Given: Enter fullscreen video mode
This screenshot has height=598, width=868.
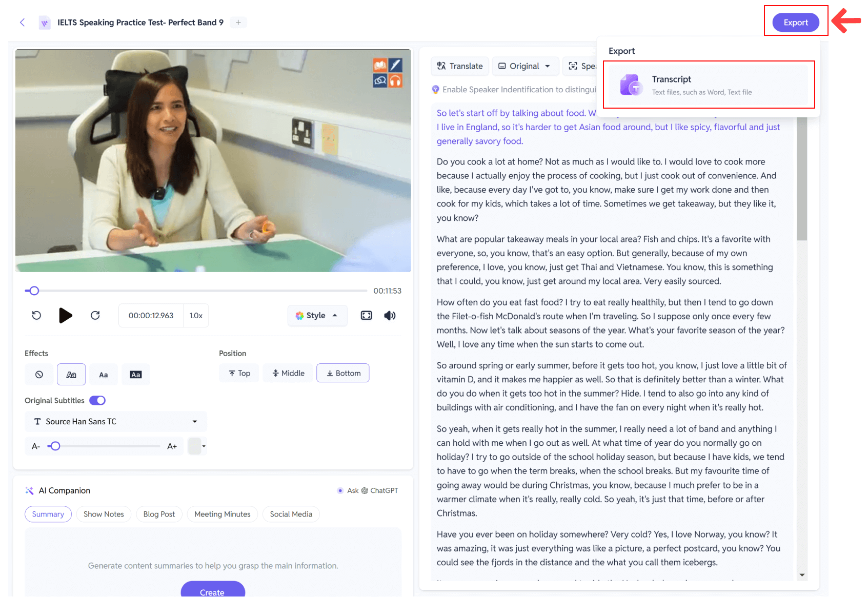Looking at the screenshot, I should (x=367, y=316).
